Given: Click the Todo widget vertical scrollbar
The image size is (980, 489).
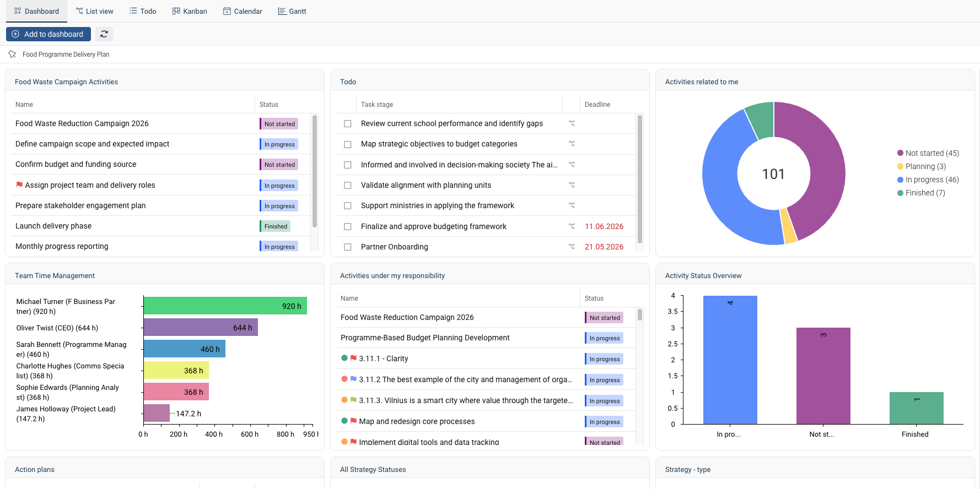Looking at the screenshot, I should coord(640,179).
